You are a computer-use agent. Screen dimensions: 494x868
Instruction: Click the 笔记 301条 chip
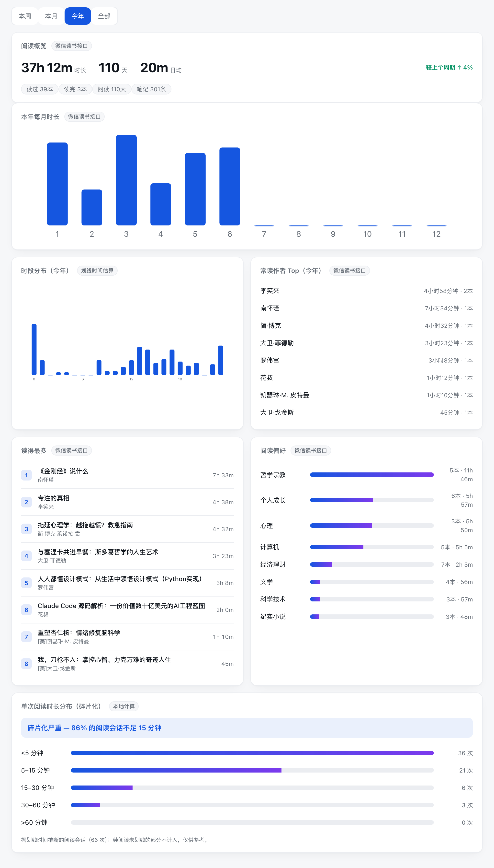[151, 89]
